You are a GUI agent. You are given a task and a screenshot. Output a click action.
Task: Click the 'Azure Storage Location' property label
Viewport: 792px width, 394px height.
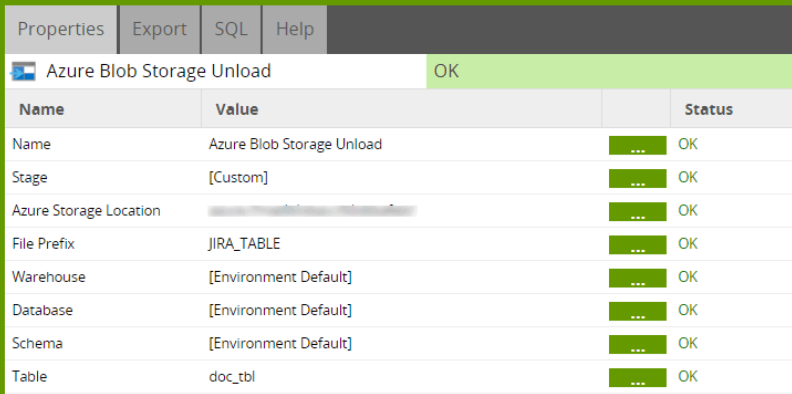pyautogui.click(x=86, y=211)
